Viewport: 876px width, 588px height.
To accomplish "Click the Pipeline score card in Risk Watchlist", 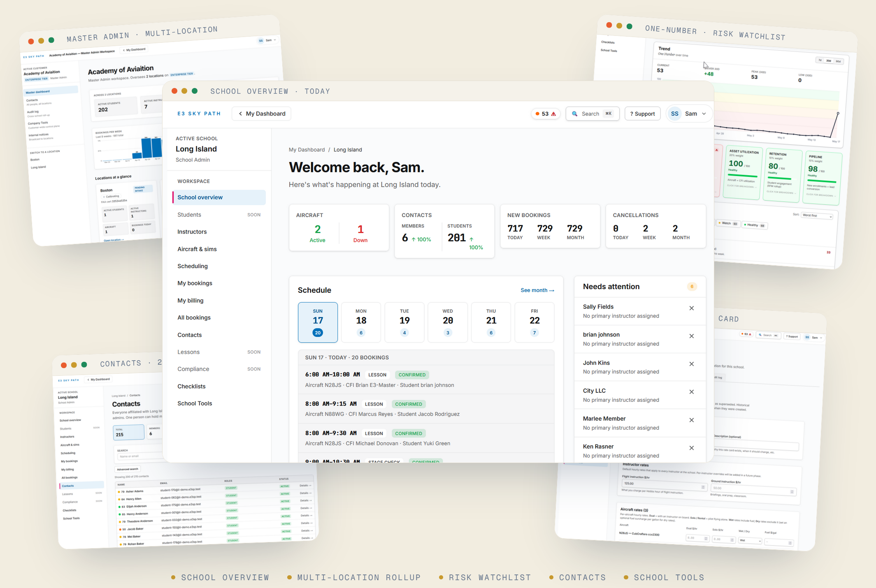I will [823, 178].
